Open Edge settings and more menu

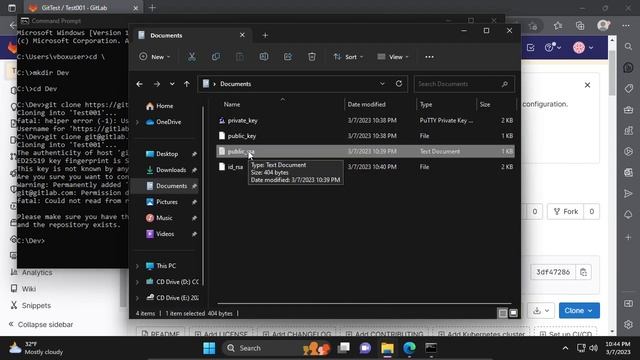click(x=626, y=26)
